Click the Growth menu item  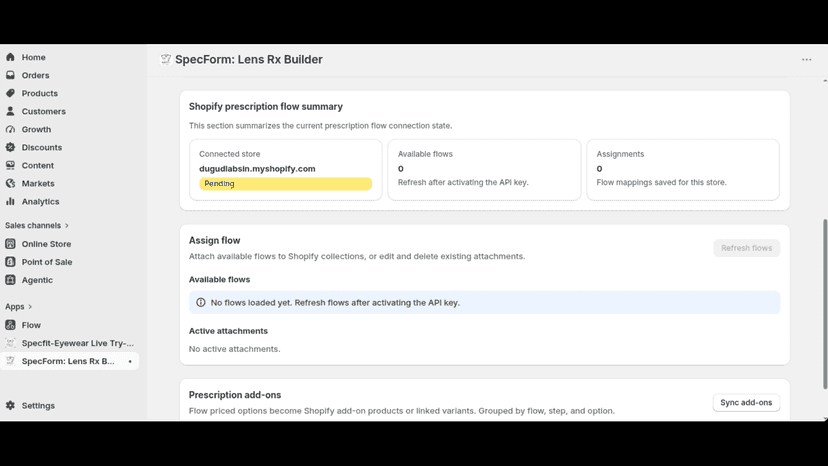click(36, 129)
